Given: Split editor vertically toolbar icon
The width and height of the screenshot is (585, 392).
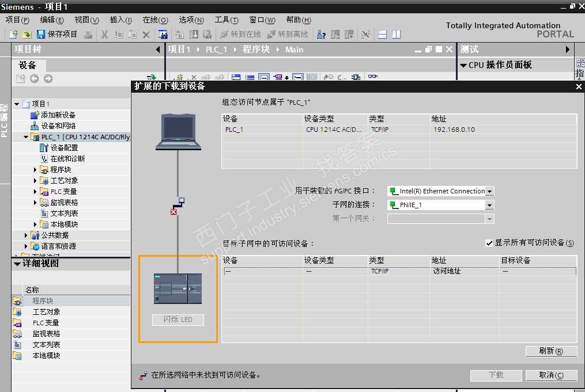Looking at the screenshot, I should pyautogui.click(x=396, y=35).
